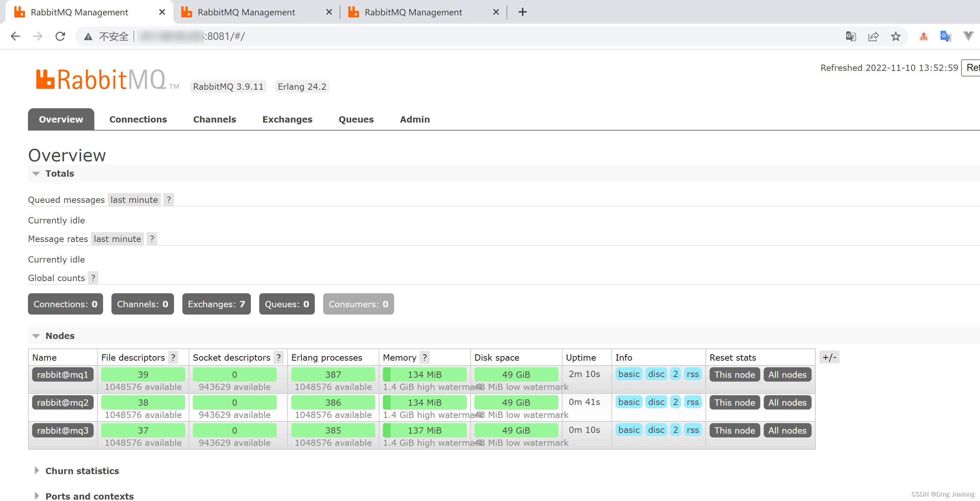
Task: Open the Google Translate extension icon
Action: pos(946,37)
